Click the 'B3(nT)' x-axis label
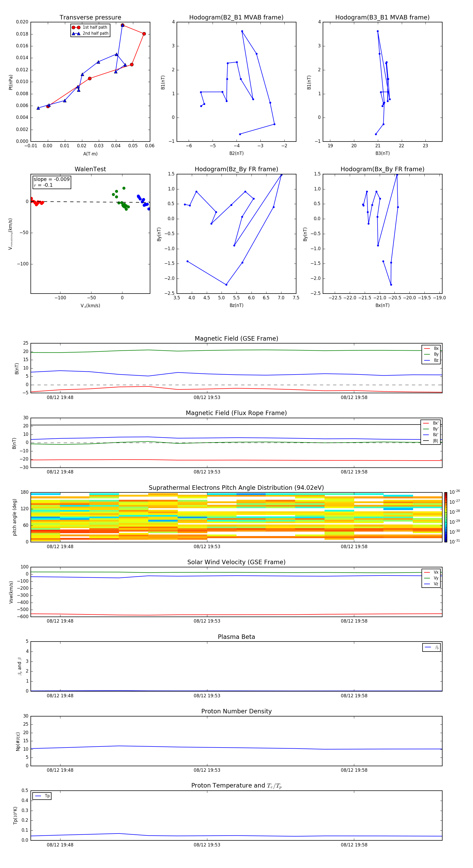This screenshot has height=868, width=473. click(382, 153)
